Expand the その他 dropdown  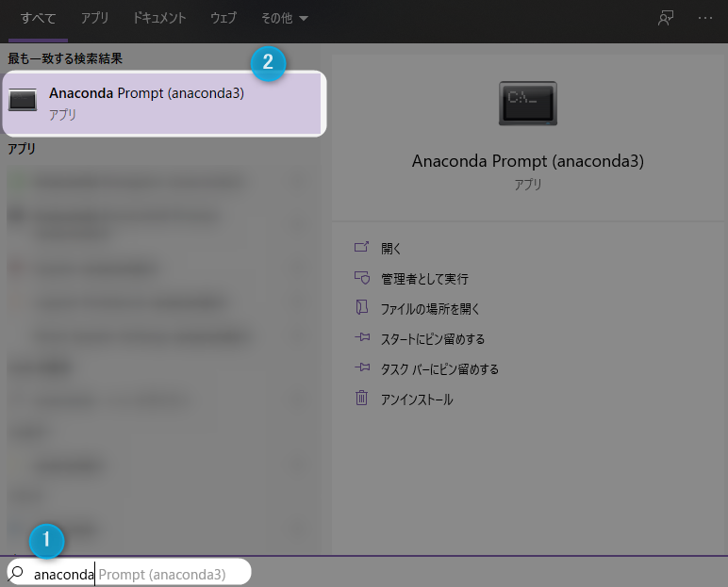click(x=284, y=19)
